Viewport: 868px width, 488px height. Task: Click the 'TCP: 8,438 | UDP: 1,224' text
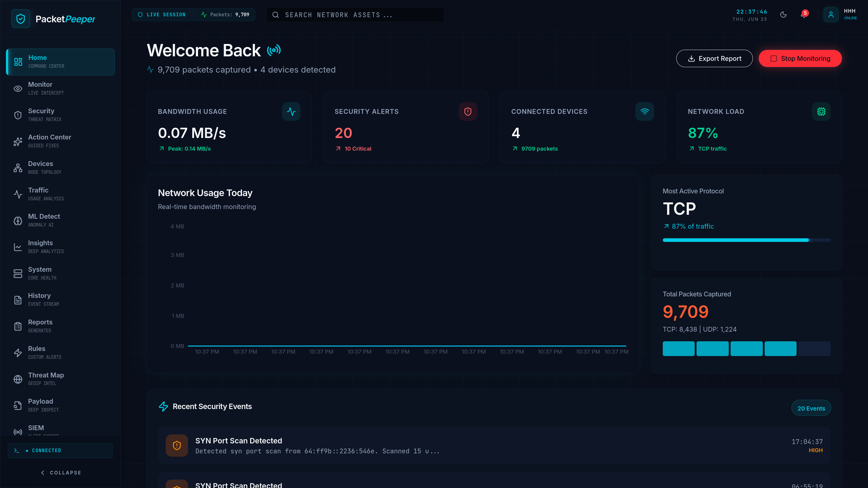tap(700, 329)
